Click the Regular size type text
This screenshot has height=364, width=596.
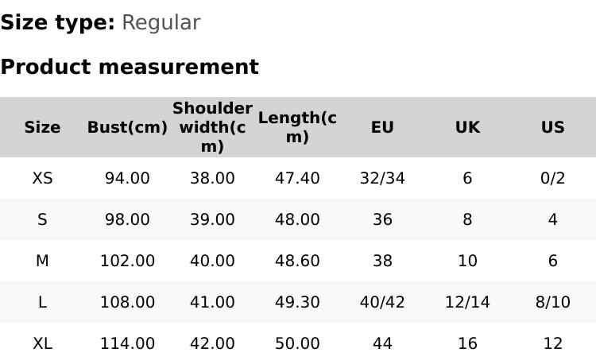(x=161, y=22)
